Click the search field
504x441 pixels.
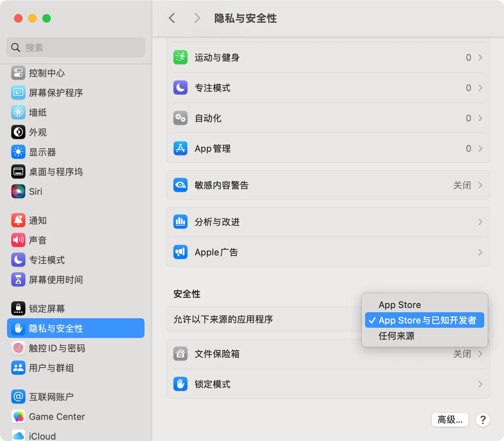[75, 47]
